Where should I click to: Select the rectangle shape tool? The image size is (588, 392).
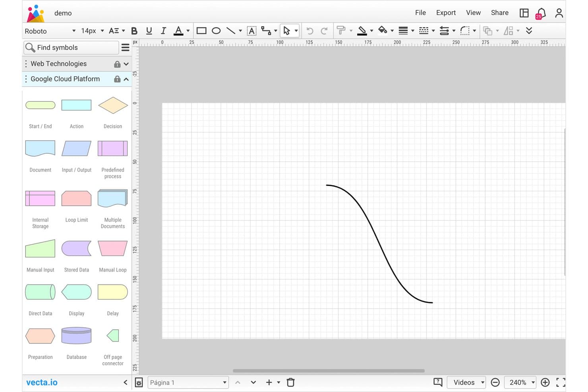click(201, 31)
